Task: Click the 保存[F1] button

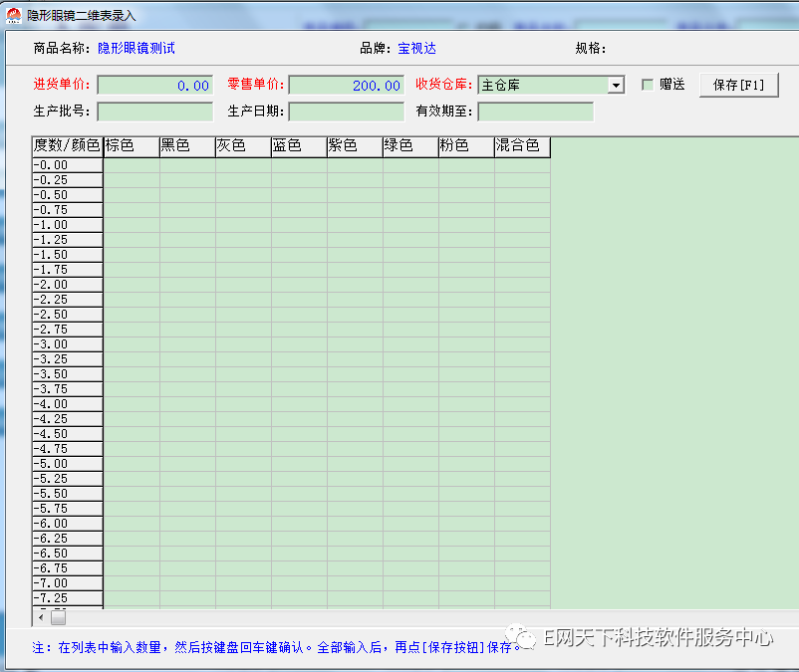Action: pos(738,86)
